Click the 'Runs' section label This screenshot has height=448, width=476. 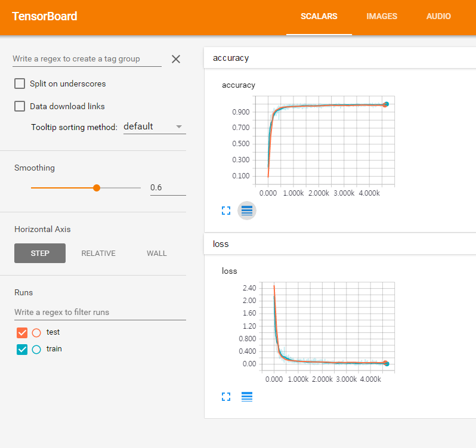tap(24, 292)
